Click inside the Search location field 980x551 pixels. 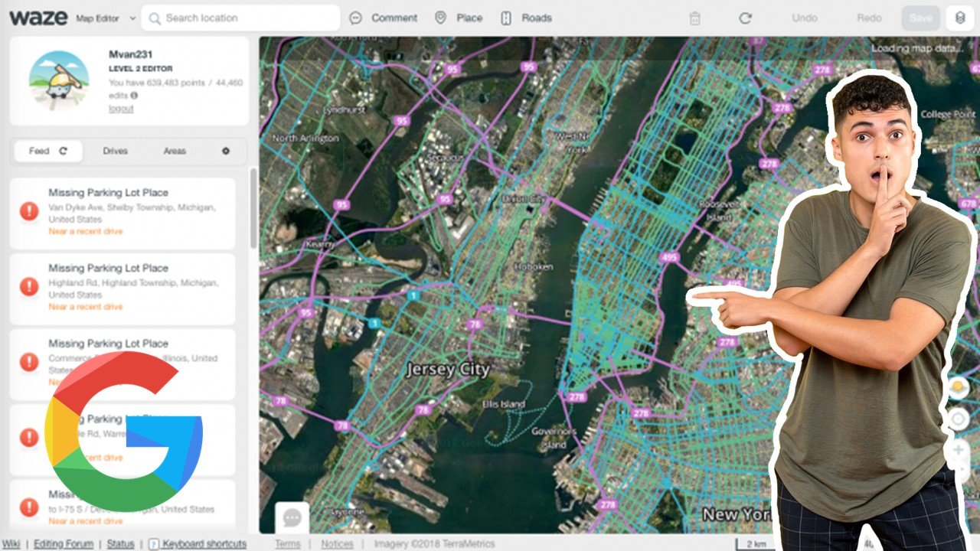click(x=237, y=18)
